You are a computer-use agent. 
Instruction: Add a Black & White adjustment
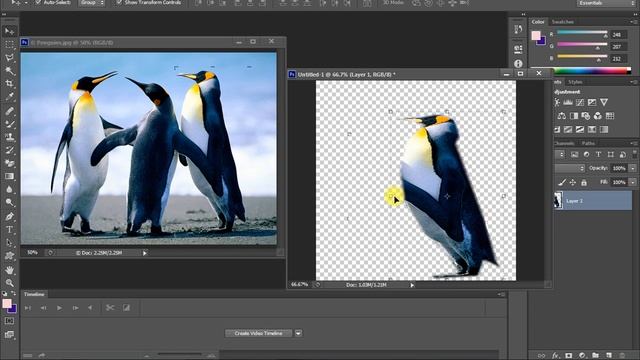(x=573, y=116)
